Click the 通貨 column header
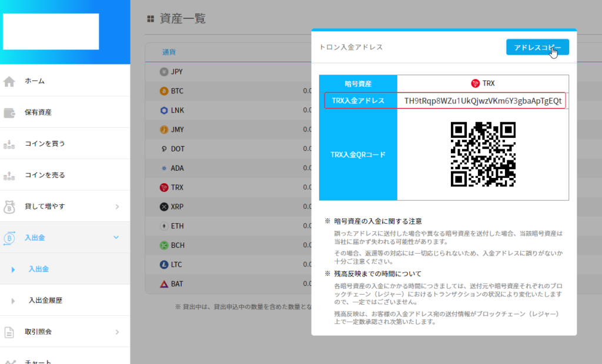The height and width of the screenshot is (364, 602). (x=170, y=52)
